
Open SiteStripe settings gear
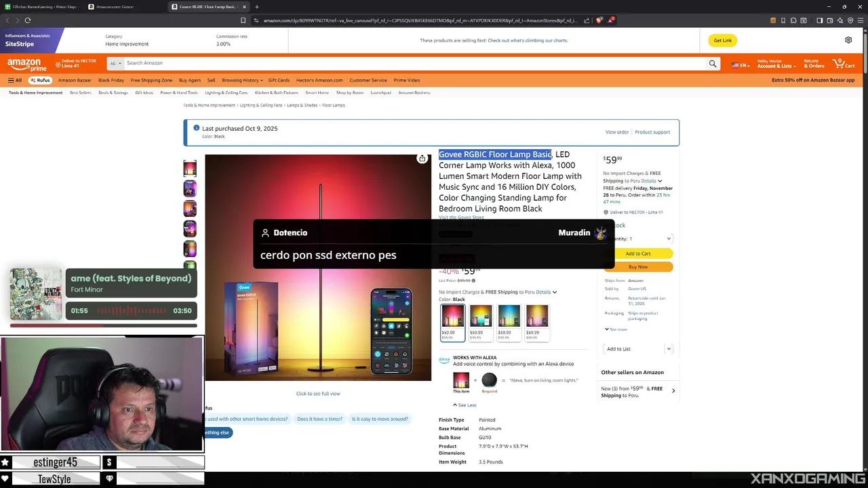pyautogui.click(x=848, y=40)
